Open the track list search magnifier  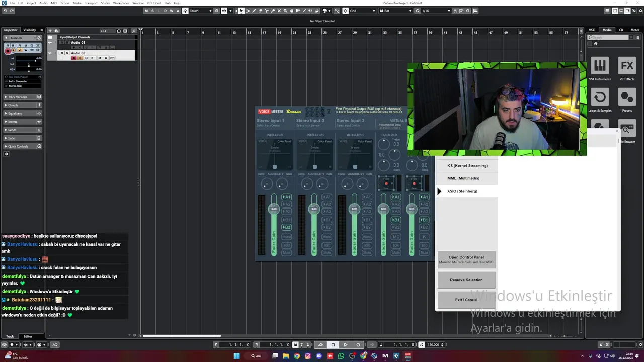(134, 31)
